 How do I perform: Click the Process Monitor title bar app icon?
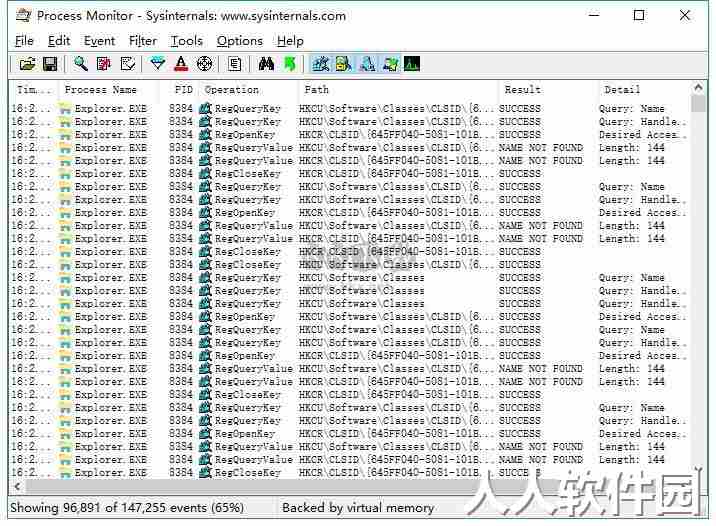click(x=23, y=16)
